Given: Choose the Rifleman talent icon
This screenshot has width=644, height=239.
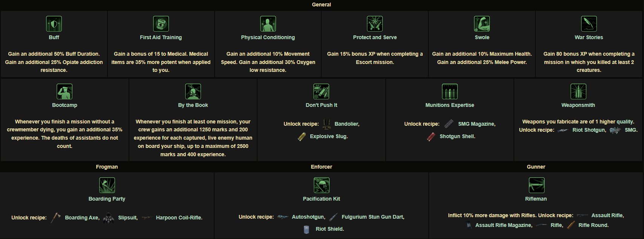Looking at the screenshot, I should coord(536,185).
